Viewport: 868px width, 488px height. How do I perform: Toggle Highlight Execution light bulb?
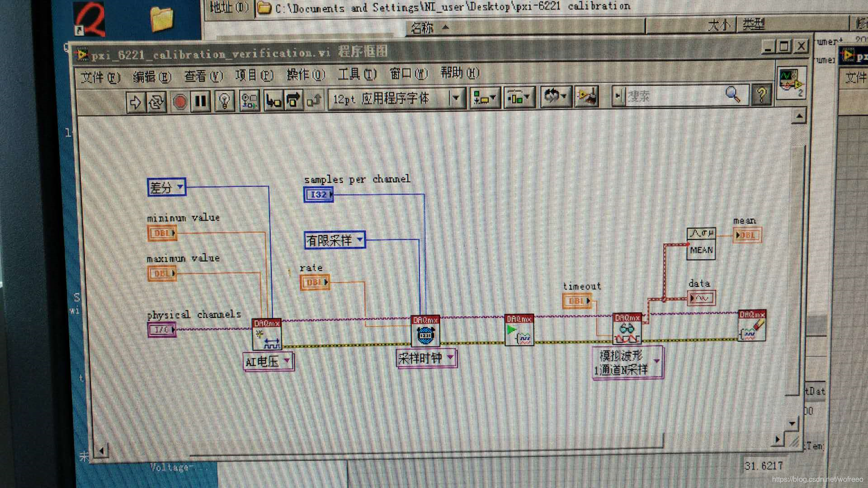click(224, 101)
